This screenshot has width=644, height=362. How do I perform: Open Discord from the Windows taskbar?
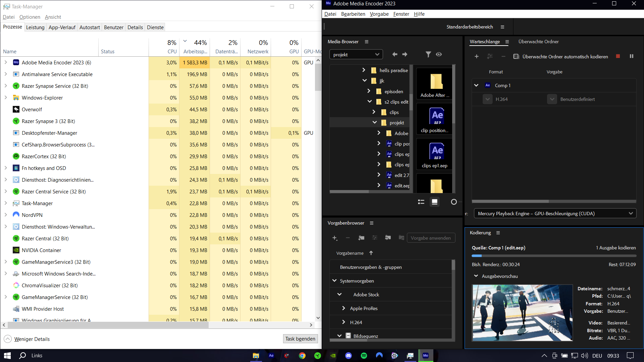coord(348,356)
